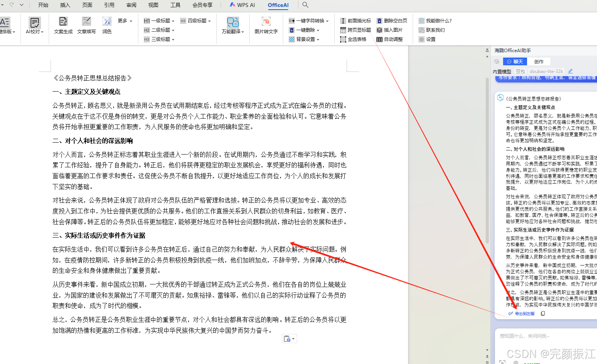
Task: Click the paste options icon below document text
Action: tap(289, 339)
